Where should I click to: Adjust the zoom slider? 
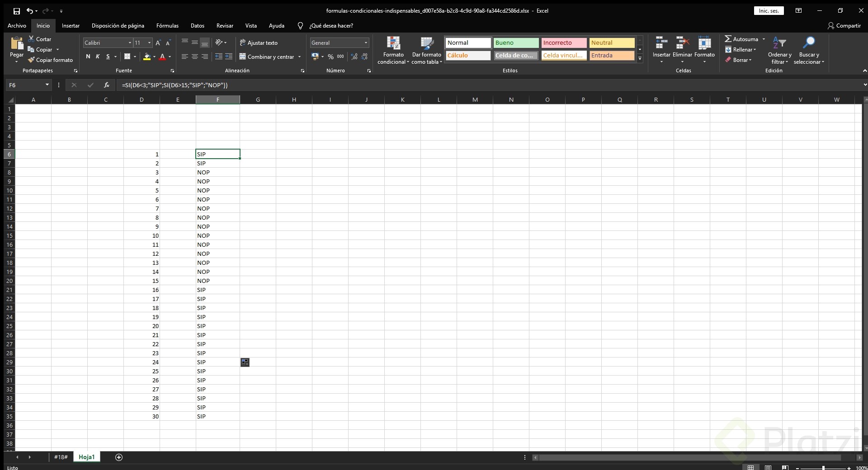point(823,468)
